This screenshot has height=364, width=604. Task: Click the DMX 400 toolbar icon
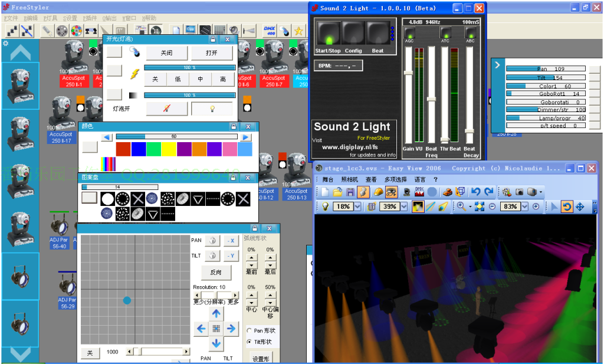(269, 30)
